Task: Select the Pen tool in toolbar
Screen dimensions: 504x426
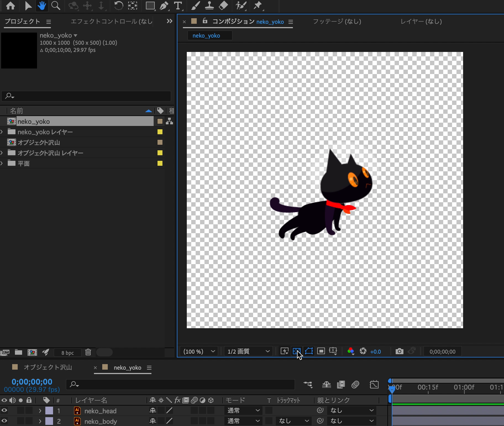Action: [x=164, y=6]
